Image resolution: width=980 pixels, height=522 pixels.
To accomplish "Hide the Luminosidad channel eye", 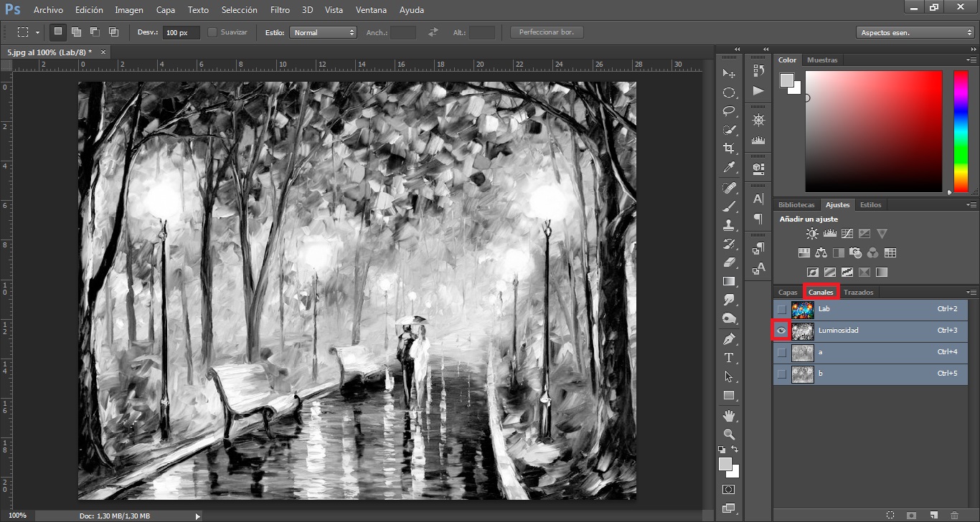I will click(781, 331).
